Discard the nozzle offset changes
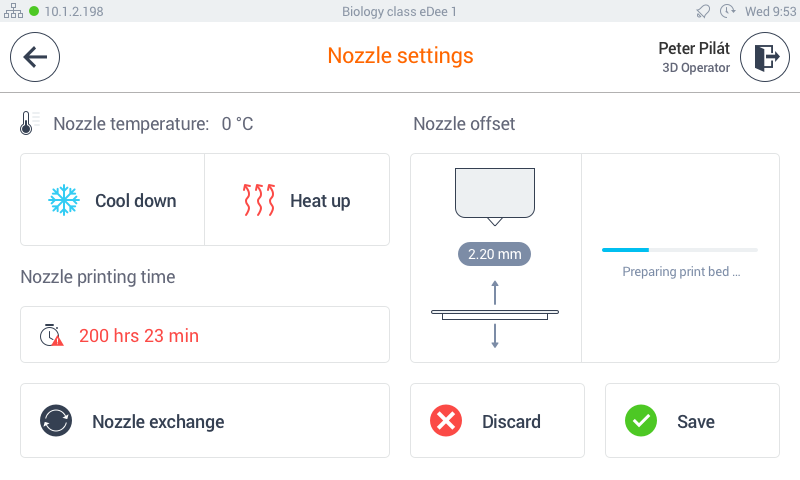The width and height of the screenshot is (800, 480). (497, 421)
